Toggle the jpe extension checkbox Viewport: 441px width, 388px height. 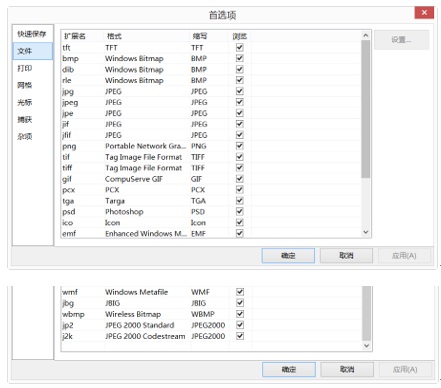click(x=239, y=113)
